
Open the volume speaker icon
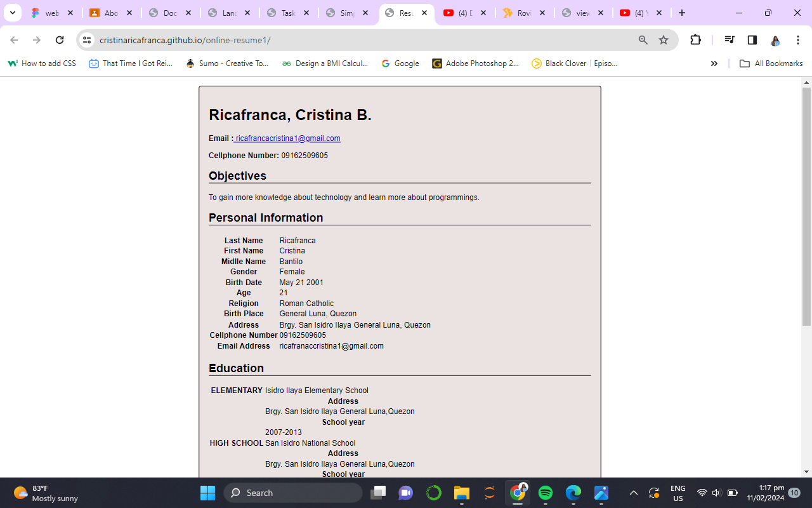point(717,493)
